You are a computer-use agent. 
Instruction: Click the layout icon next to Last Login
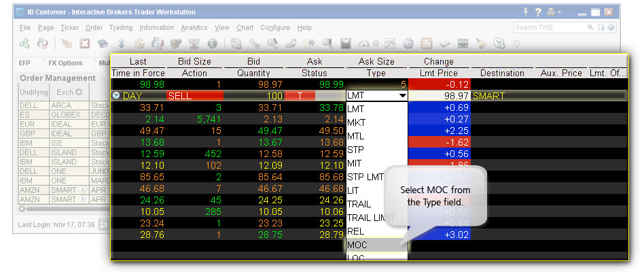[x=103, y=224]
